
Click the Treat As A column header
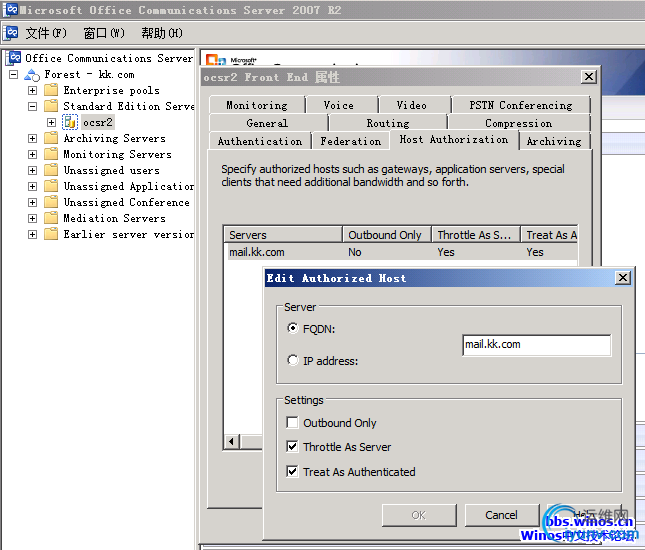coord(550,235)
